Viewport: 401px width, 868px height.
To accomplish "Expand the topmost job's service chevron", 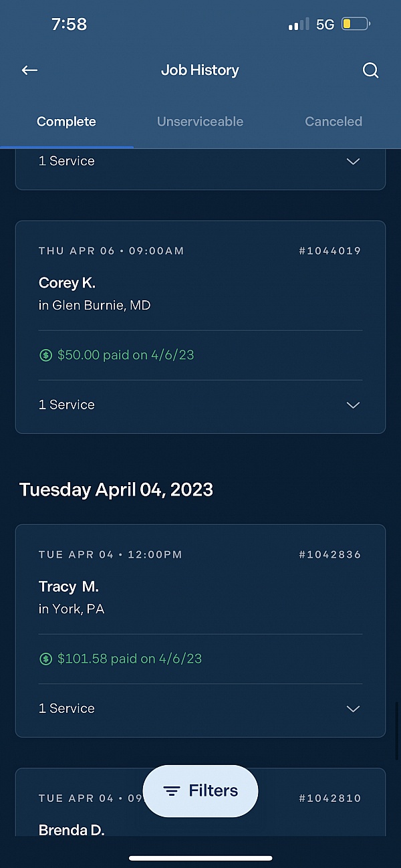I will click(353, 161).
